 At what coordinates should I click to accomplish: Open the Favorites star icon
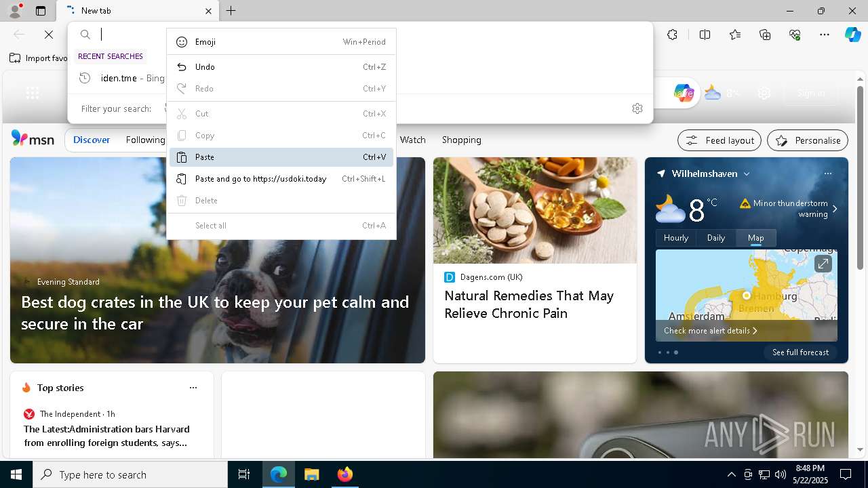[x=735, y=35]
